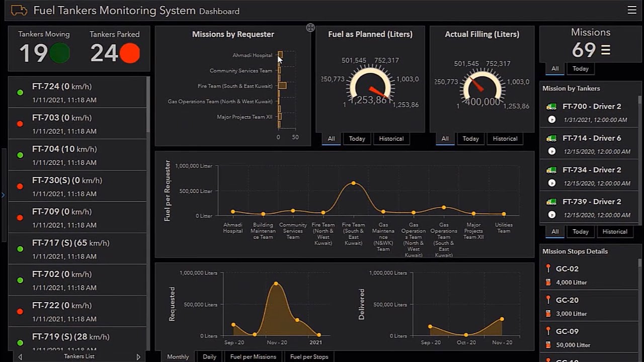Click the green status dot for FT-704
The image size is (644, 362).
click(x=20, y=155)
